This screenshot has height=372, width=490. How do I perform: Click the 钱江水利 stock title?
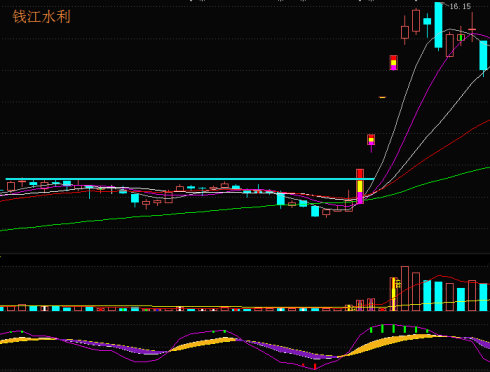pos(42,17)
